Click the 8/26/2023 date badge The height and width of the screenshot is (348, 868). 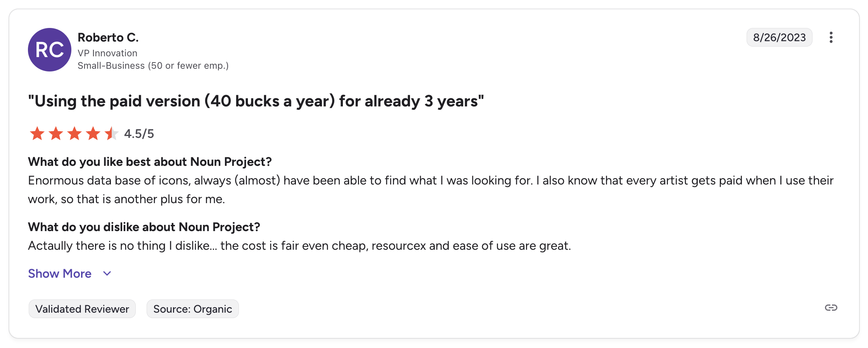pyautogui.click(x=779, y=38)
